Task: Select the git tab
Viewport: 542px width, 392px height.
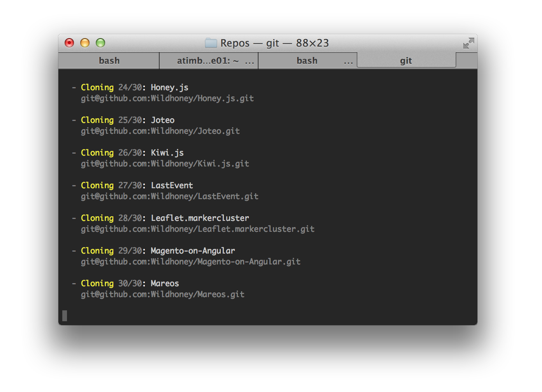Action: point(406,61)
